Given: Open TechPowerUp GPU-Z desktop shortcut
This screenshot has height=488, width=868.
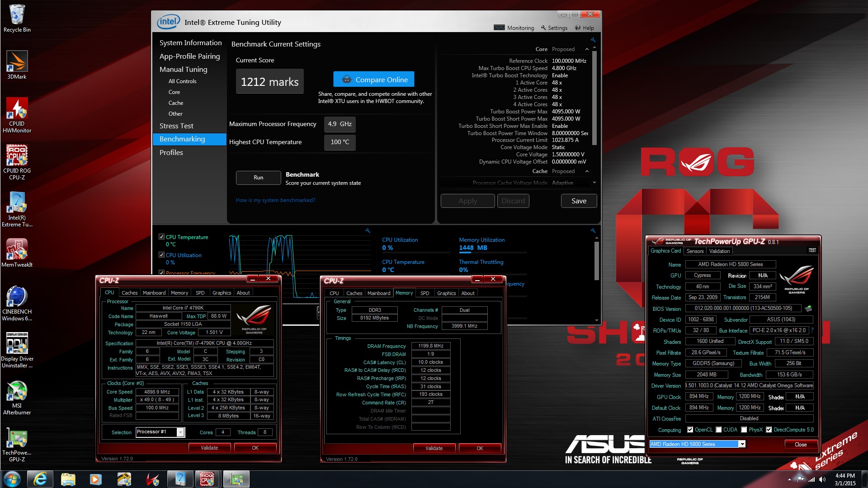Looking at the screenshot, I should click(17, 445).
